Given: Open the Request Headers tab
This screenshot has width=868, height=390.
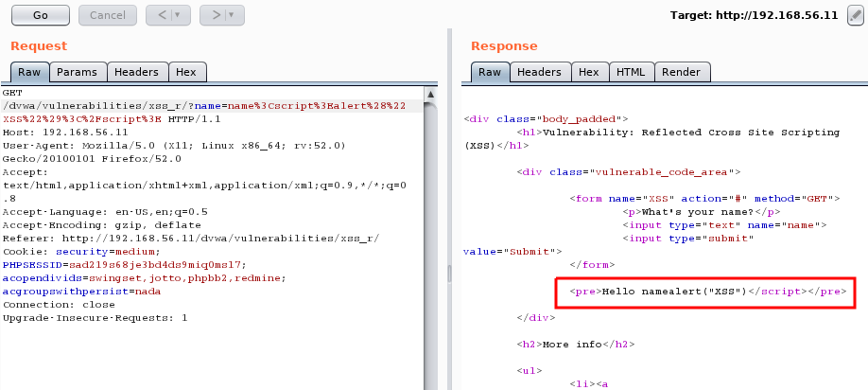Looking at the screenshot, I should point(137,72).
